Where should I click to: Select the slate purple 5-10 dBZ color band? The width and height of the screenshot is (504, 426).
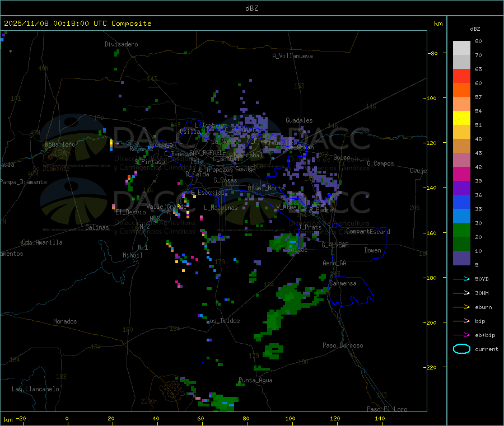(461, 258)
